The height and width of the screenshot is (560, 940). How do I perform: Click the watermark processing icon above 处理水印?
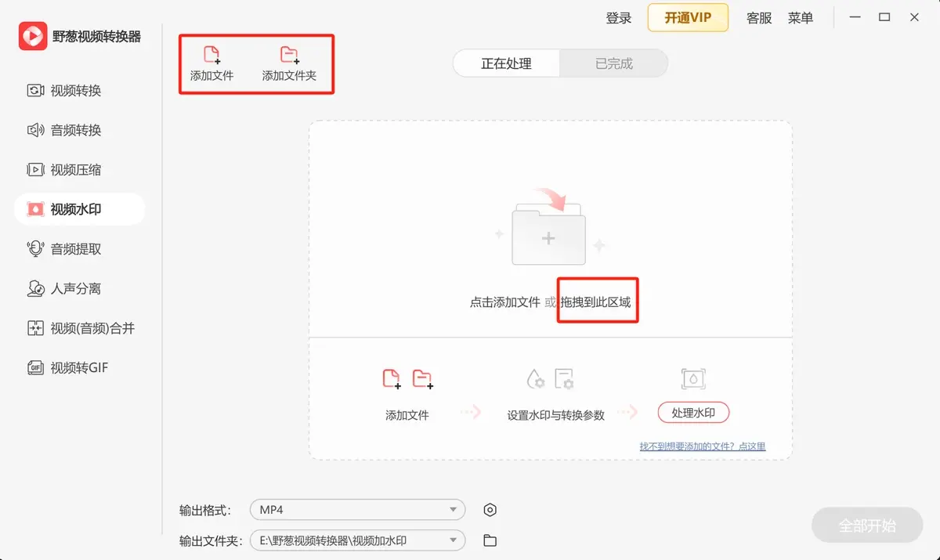(x=693, y=379)
